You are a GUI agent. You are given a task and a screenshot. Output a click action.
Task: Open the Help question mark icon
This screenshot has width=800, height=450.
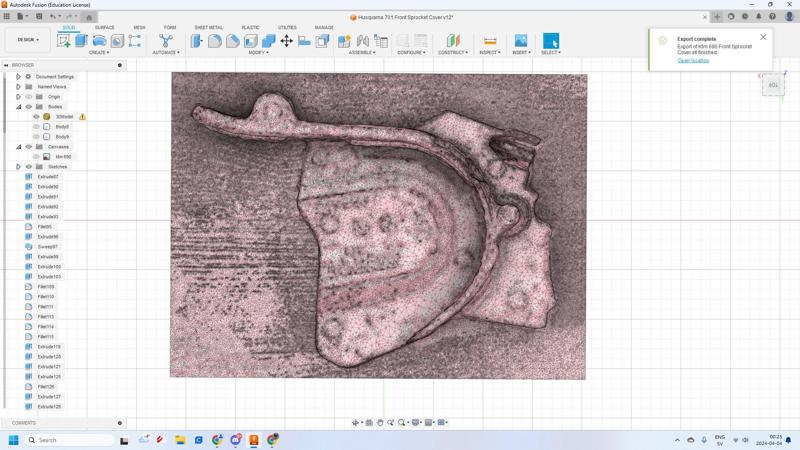(x=772, y=17)
